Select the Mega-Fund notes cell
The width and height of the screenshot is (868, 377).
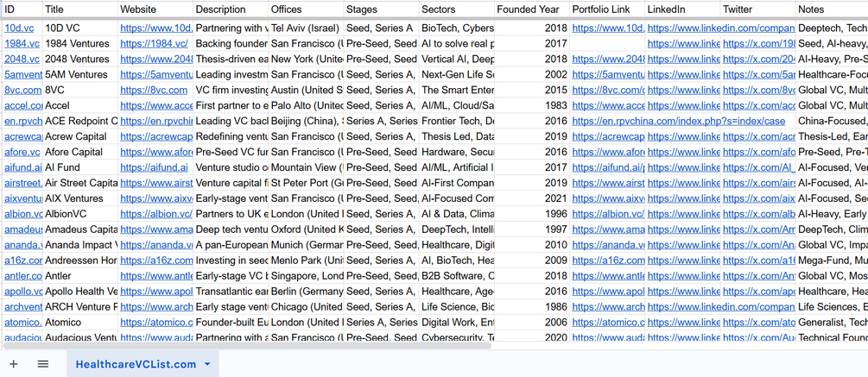[x=832, y=261]
